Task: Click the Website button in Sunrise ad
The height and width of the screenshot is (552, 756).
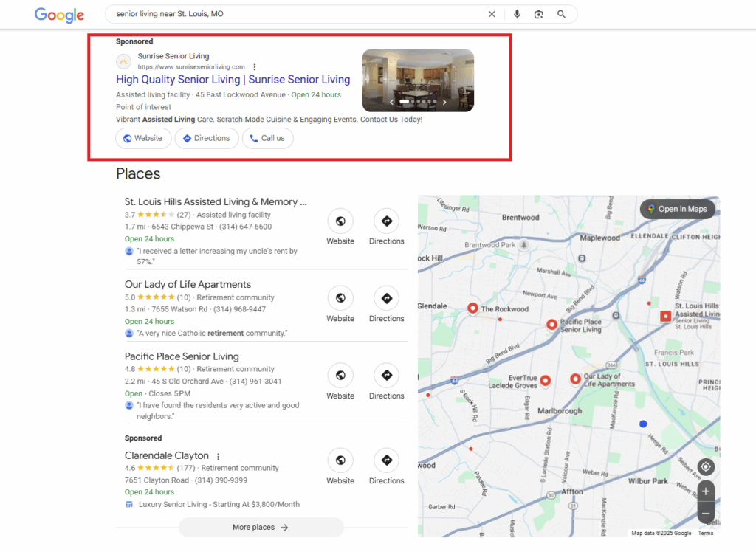Action: pos(143,138)
